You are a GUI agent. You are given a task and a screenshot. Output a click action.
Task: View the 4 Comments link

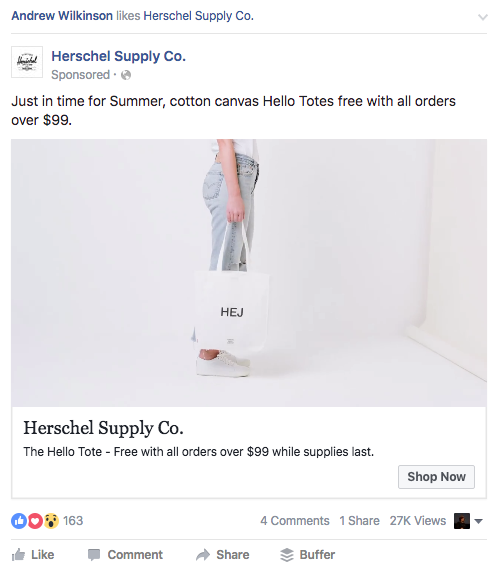[x=295, y=521]
